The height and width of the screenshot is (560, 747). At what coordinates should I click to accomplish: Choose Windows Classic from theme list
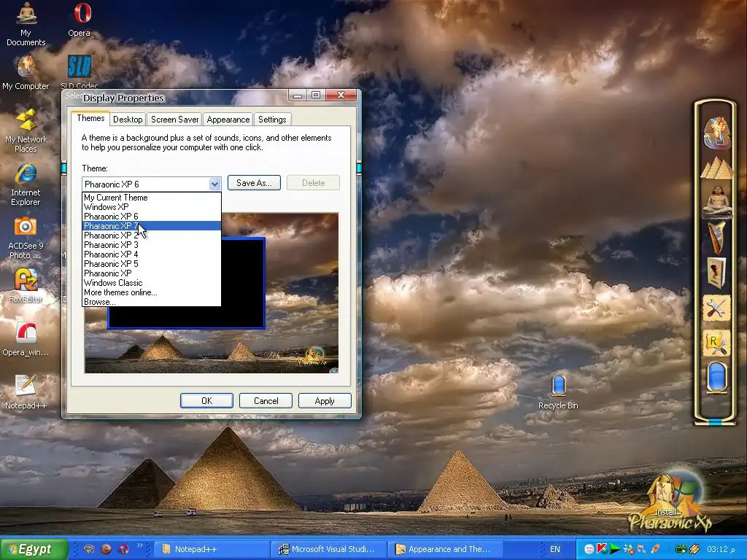pyautogui.click(x=152, y=283)
